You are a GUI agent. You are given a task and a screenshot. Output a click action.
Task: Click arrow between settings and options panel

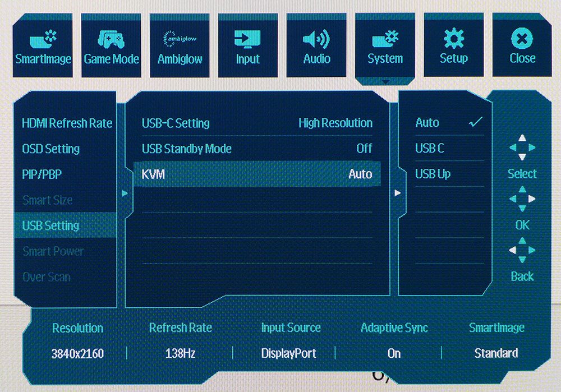(x=398, y=193)
